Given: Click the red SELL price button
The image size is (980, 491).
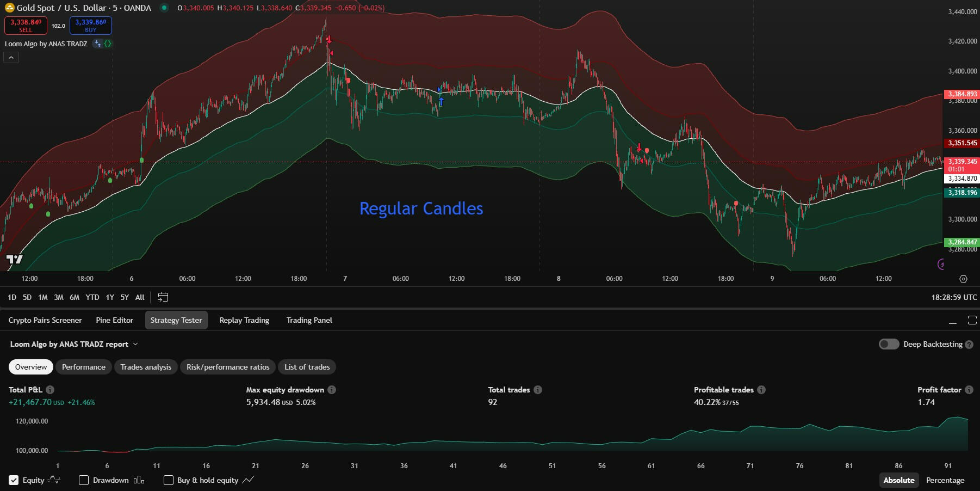Looking at the screenshot, I should click(26, 25).
